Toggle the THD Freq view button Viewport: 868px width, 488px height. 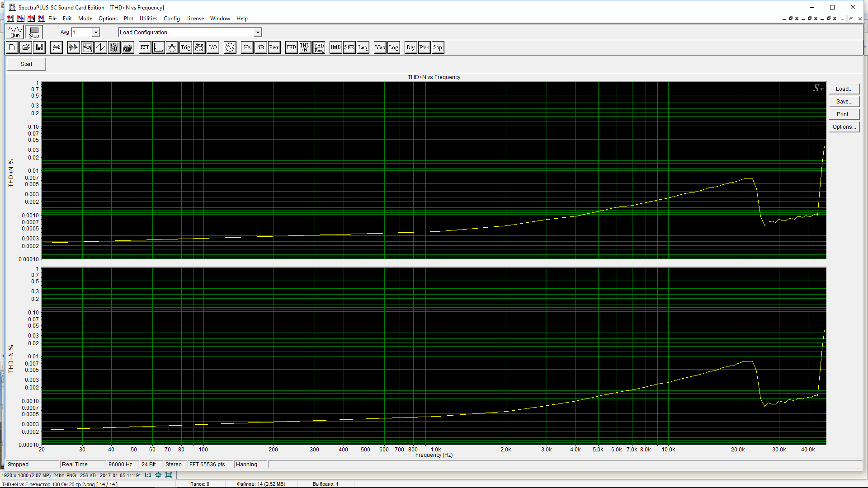(x=319, y=47)
